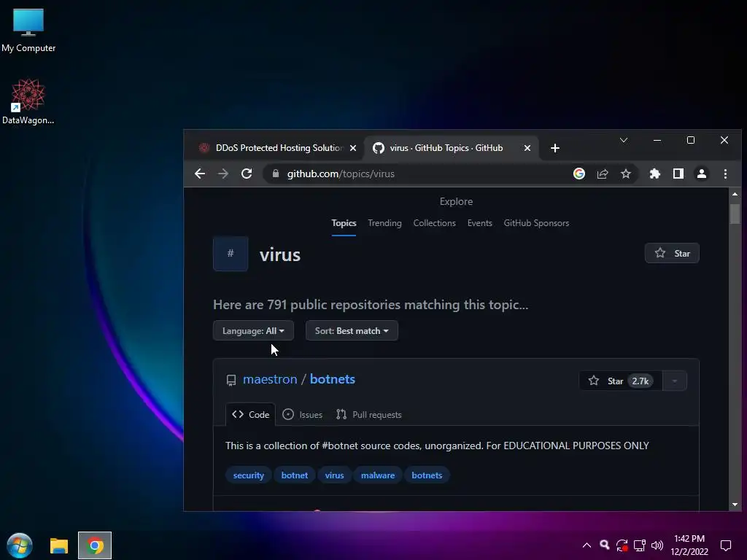747x560 pixels.
Task: Click the repository icon beside maestron
Action: (231, 380)
